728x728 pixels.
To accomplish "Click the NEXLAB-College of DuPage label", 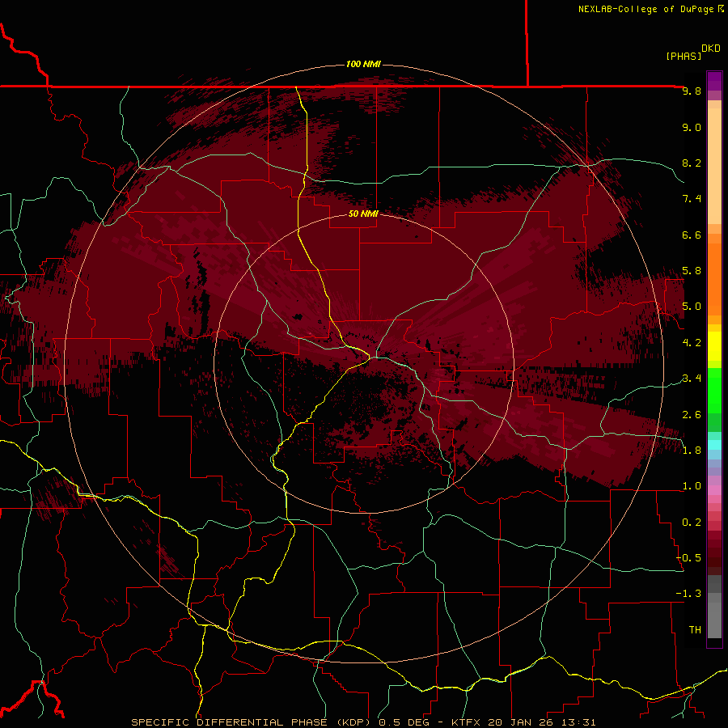I will coord(645,9).
